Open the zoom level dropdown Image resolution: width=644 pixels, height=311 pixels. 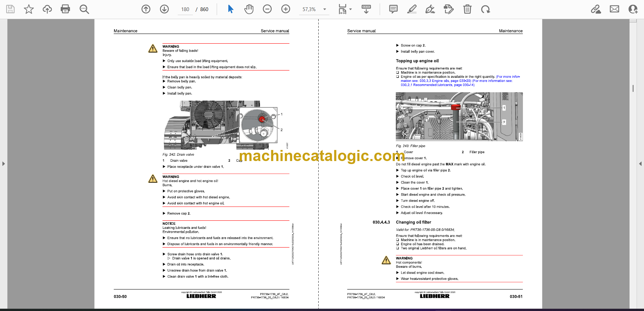325,9
